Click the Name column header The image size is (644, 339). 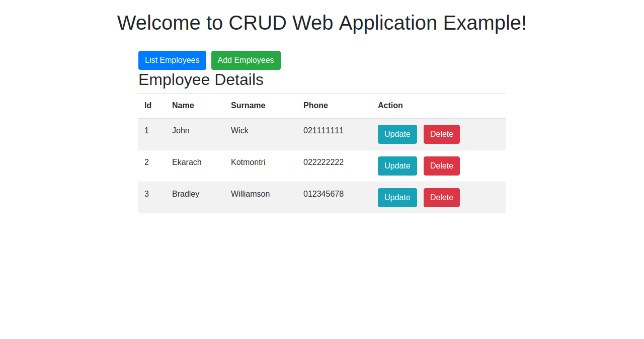183,105
